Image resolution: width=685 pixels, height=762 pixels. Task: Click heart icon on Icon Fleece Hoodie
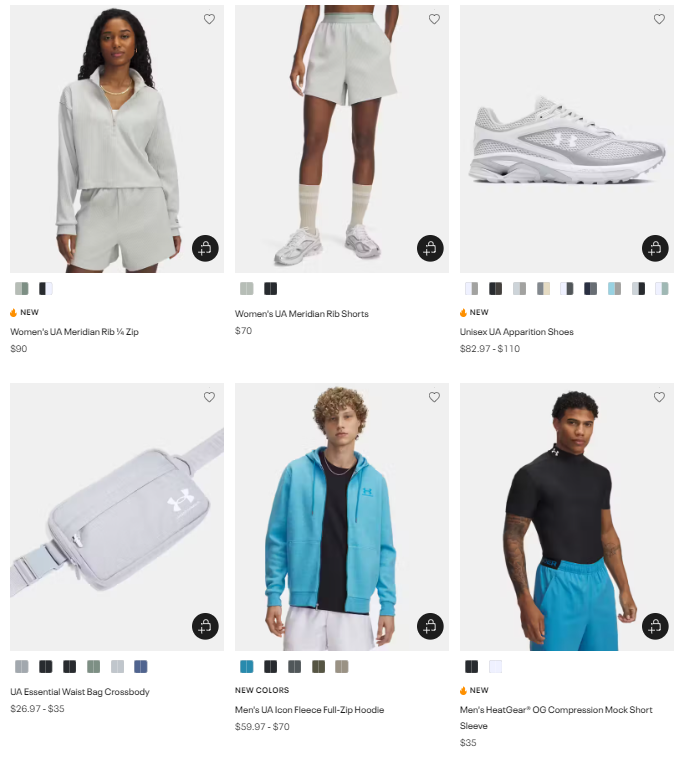coord(434,397)
